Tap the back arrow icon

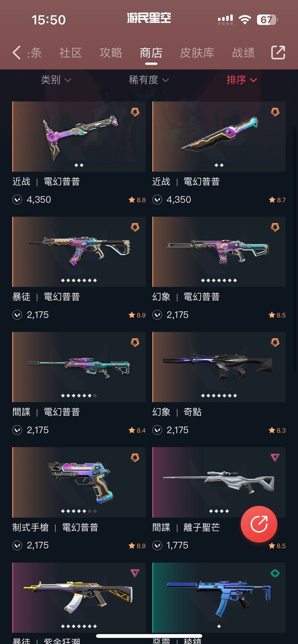[17, 52]
